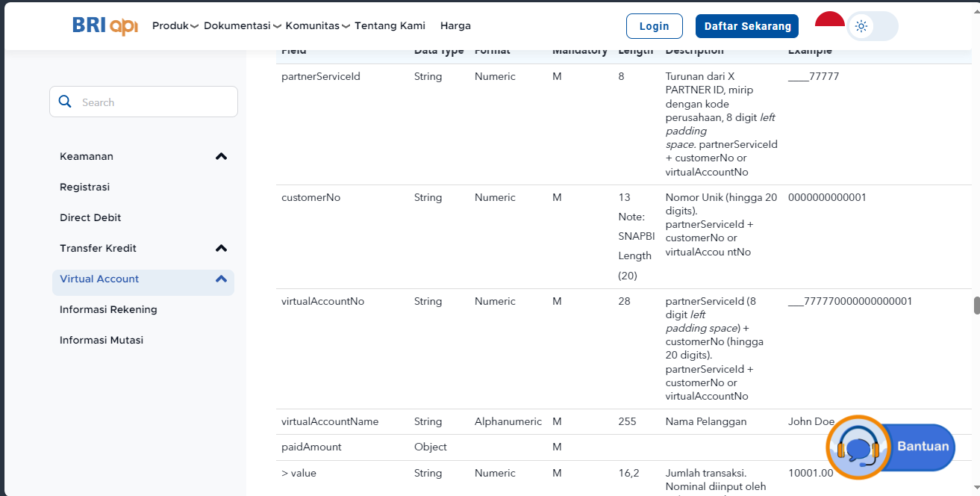Collapse the Keamanan section chevron
The height and width of the screenshot is (496, 980).
[221, 156]
